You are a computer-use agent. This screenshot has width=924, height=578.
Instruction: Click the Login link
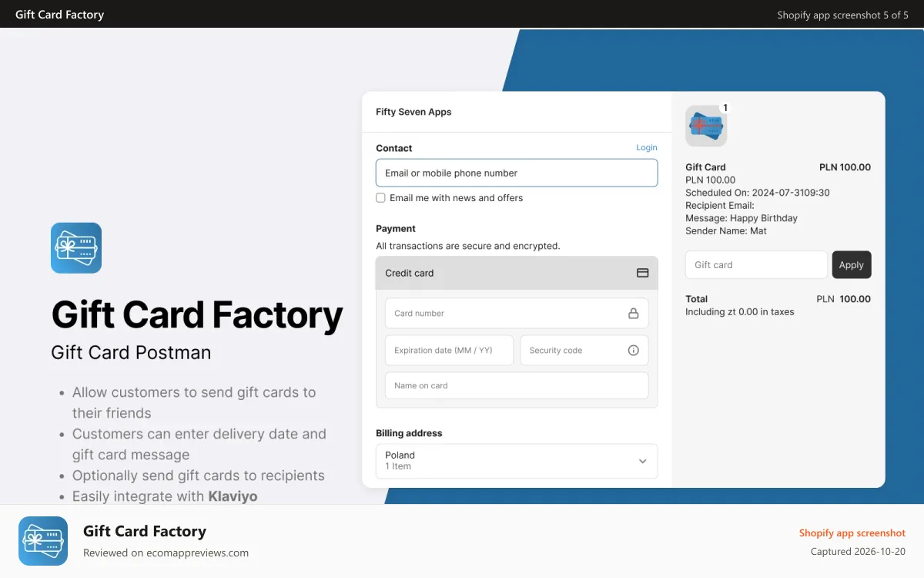tap(647, 147)
